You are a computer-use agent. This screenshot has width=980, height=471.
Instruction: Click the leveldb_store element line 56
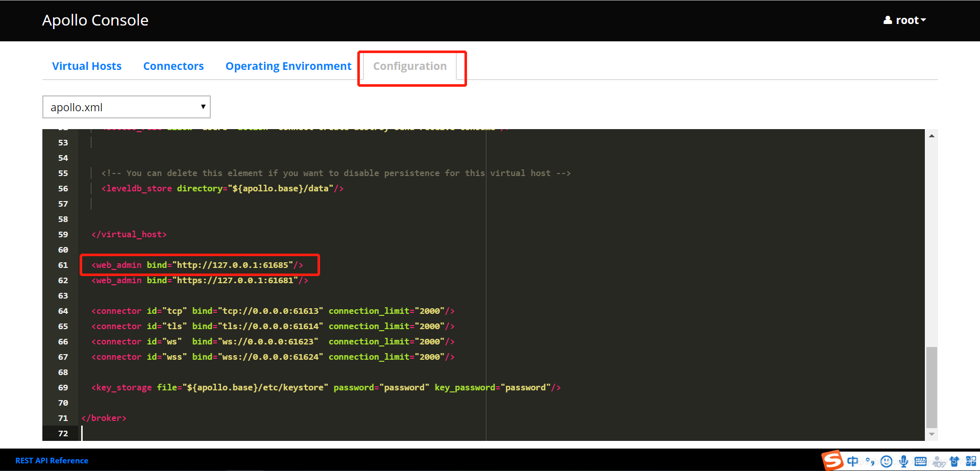click(223, 188)
